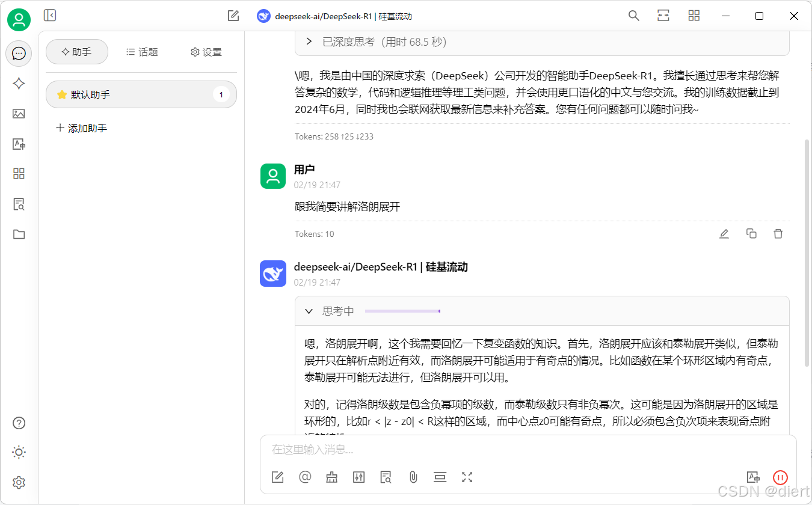Screen dimensions: 812x505
Task: Open mini apps grid in top bar
Action: (694, 16)
